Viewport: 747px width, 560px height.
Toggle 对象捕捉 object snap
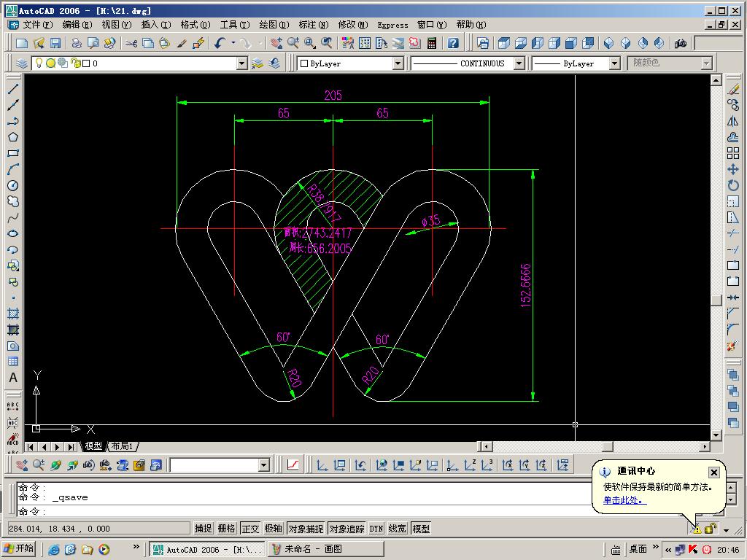tap(306, 529)
